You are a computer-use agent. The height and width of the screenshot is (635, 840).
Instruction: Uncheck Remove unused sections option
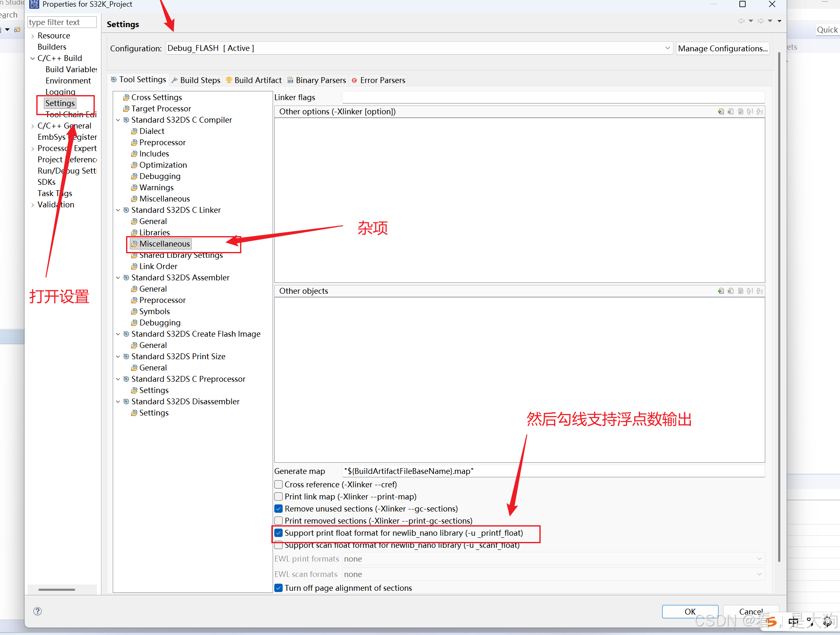pos(279,509)
